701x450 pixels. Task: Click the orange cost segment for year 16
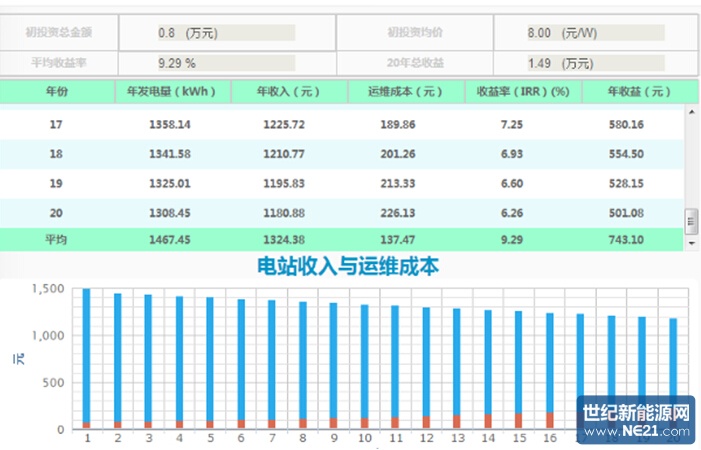pos(548,420)
